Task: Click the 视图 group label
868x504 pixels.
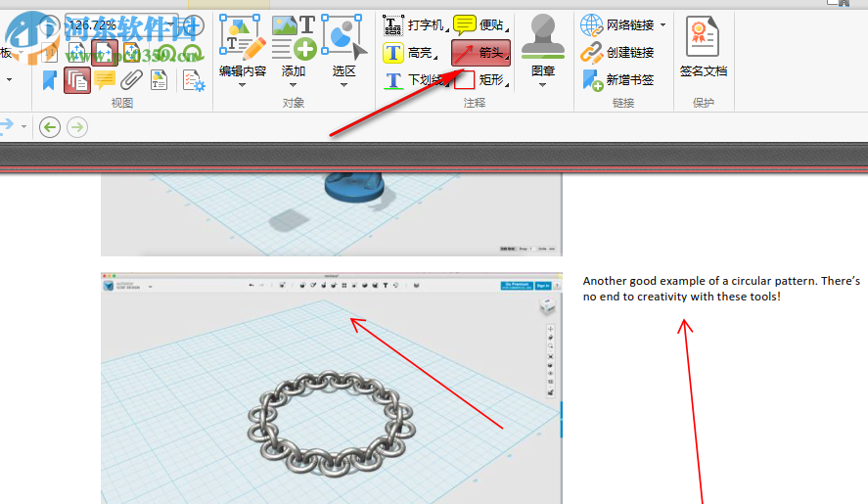Action: pos(122,103)
